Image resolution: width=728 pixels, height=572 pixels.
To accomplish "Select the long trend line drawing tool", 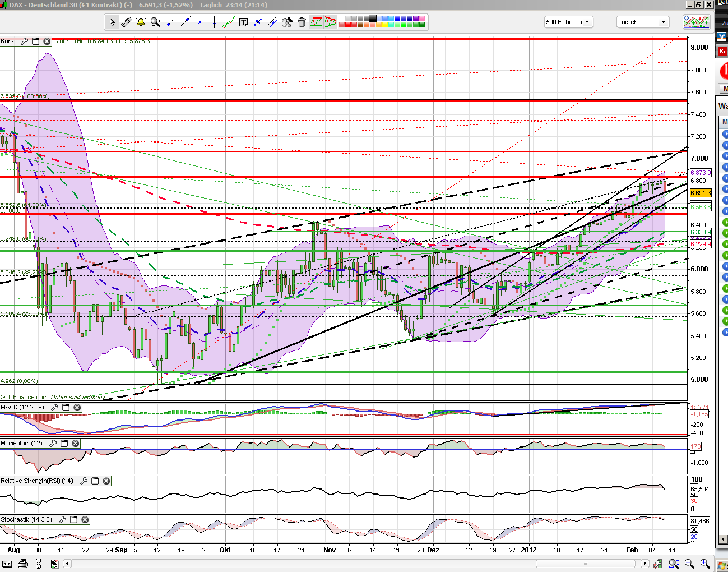I will click(185, 22).
